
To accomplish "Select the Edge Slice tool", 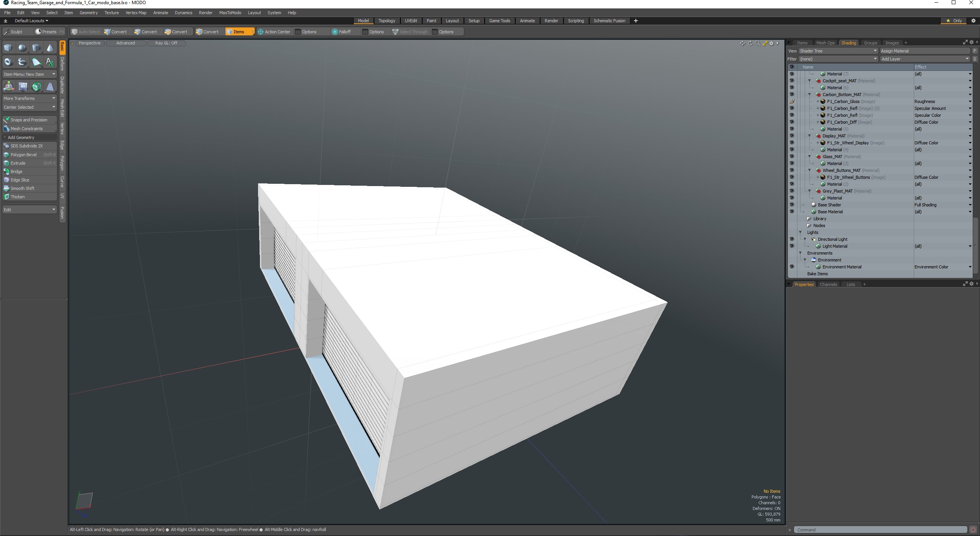I will (20, 180).
